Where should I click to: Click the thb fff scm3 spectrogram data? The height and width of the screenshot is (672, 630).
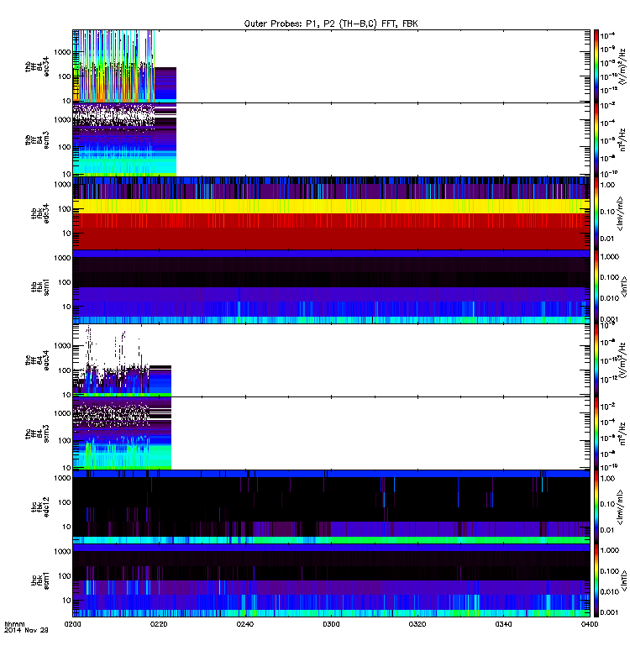click(x=124, y=139)
